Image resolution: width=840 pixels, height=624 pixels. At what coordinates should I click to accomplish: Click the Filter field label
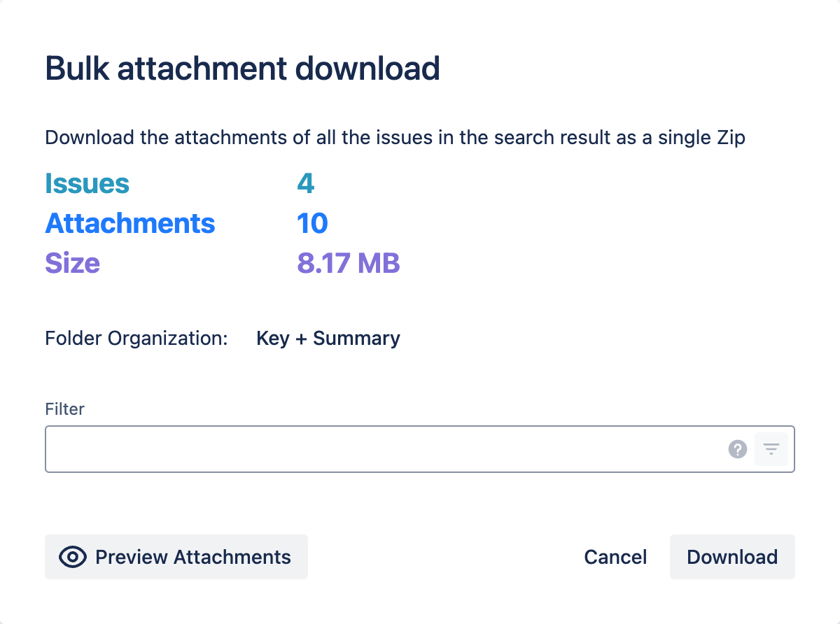(64, 409)
